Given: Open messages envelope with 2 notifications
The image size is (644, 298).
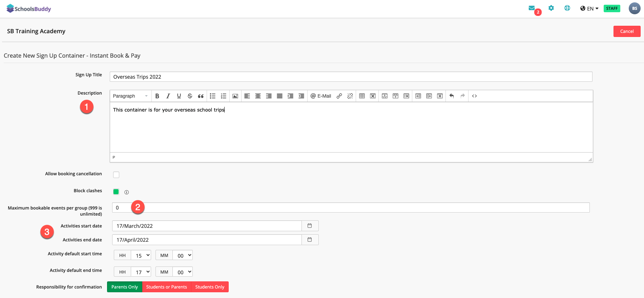Looking at the screenshot, I should coord(532,8).
